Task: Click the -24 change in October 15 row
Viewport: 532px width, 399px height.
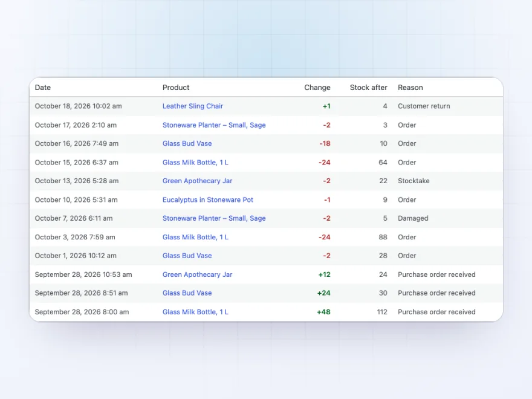Action: pos(325,163)
